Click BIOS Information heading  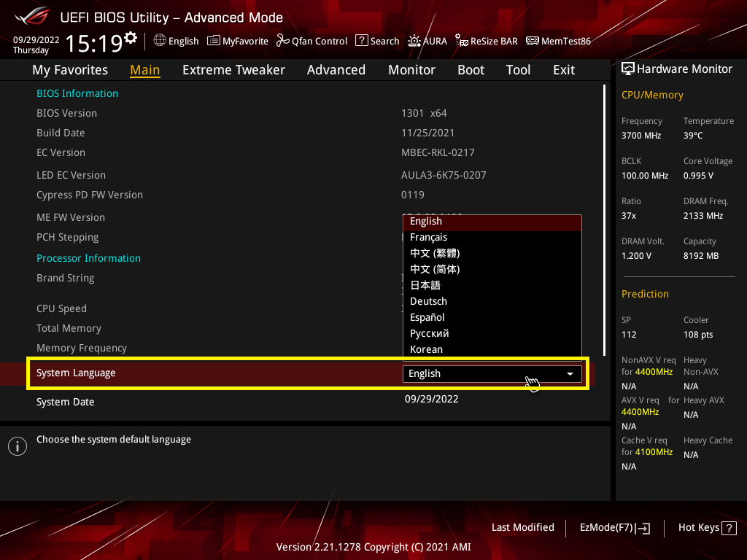pos(77,93)
